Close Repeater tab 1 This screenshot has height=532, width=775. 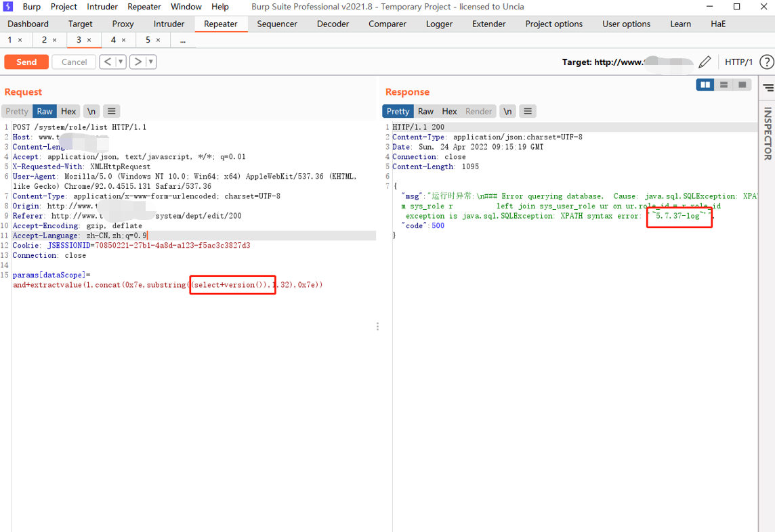coord(20,40)
